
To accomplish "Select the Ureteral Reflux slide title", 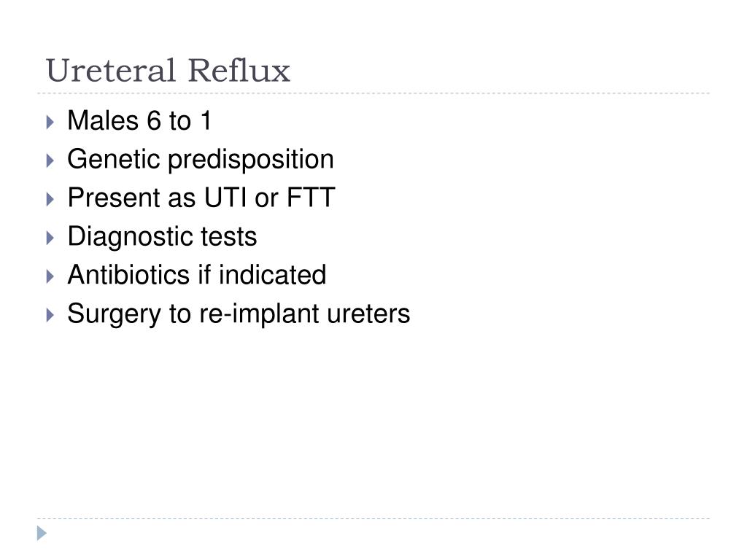I will pos(168,71).
